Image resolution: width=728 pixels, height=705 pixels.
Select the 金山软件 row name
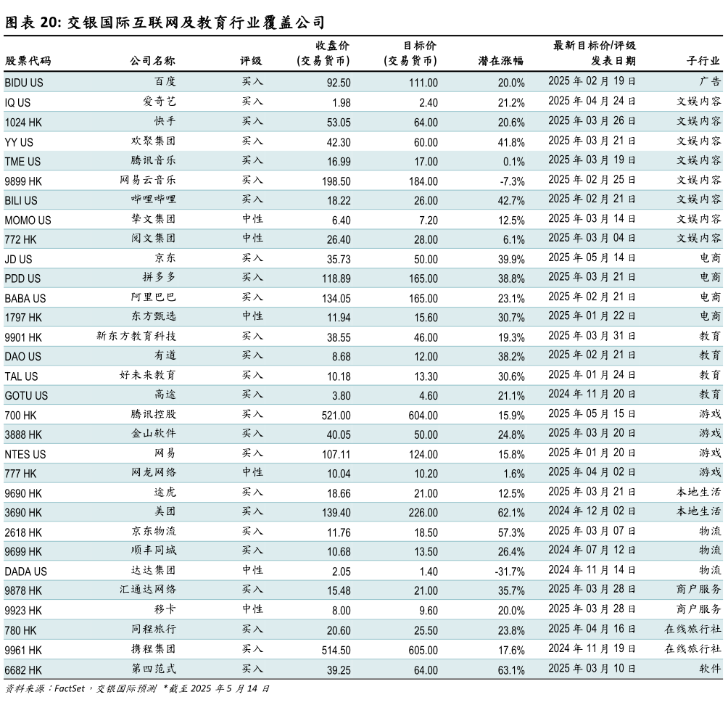click(153, 434)
